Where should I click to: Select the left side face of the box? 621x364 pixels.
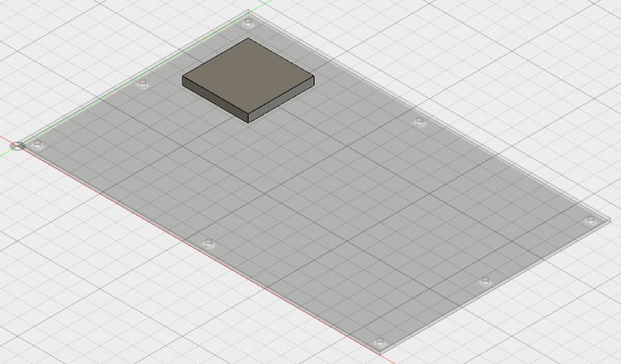click(x=215, y=100)
